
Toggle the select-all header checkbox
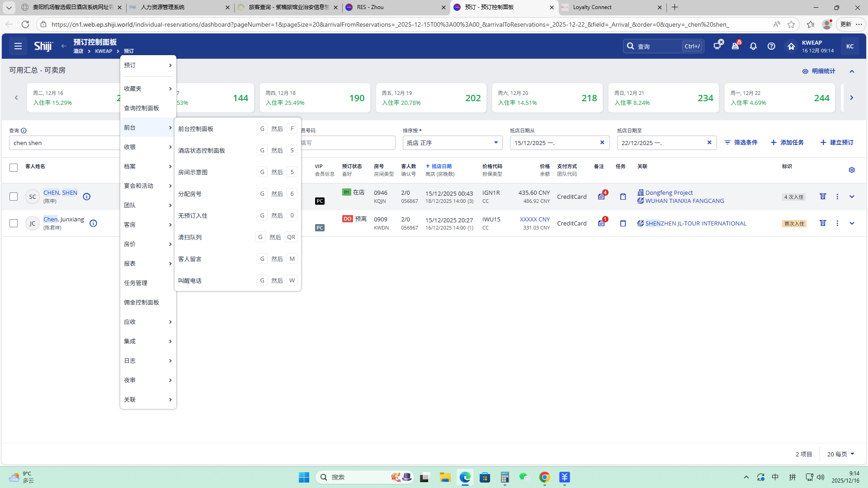coord(14,168)
